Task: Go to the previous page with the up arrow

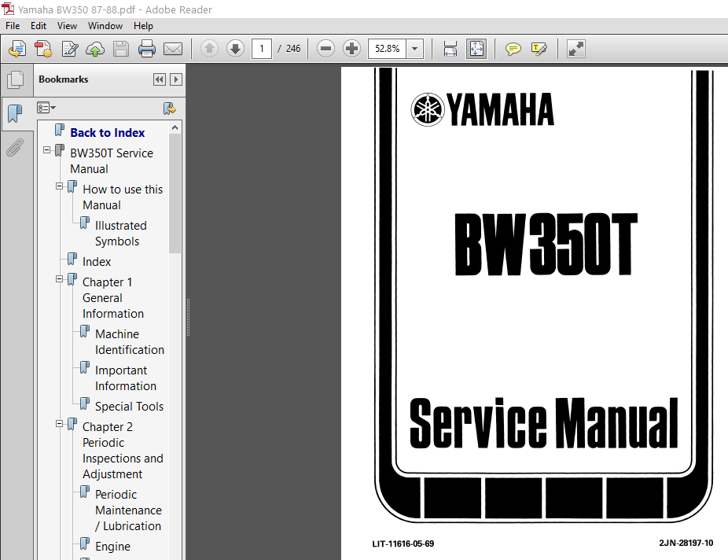Action: click(209, 48)
